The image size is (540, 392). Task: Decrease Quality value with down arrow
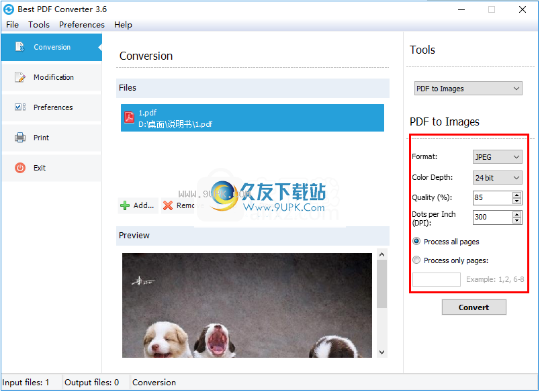[x=516, y=201]
